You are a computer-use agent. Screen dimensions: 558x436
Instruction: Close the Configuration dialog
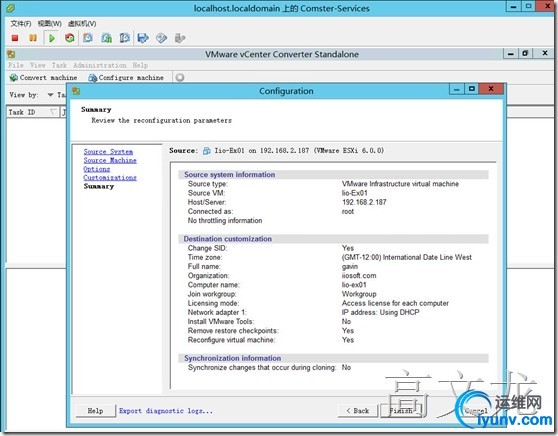click(491, 89)
